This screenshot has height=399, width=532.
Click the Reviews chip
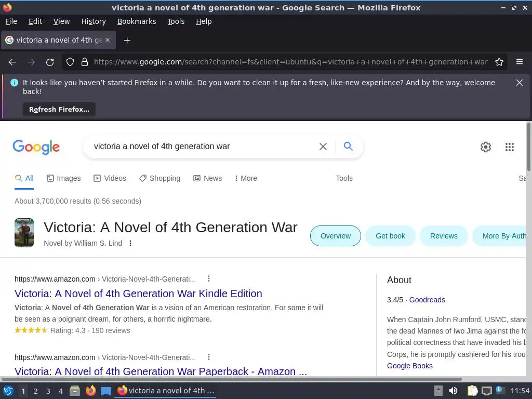pos(444,236)
